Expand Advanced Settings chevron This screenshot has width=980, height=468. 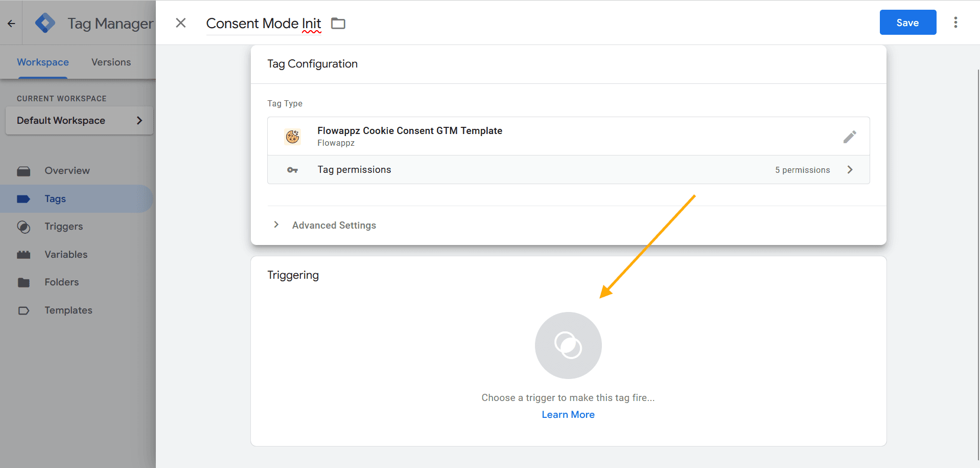coord(276,225)
